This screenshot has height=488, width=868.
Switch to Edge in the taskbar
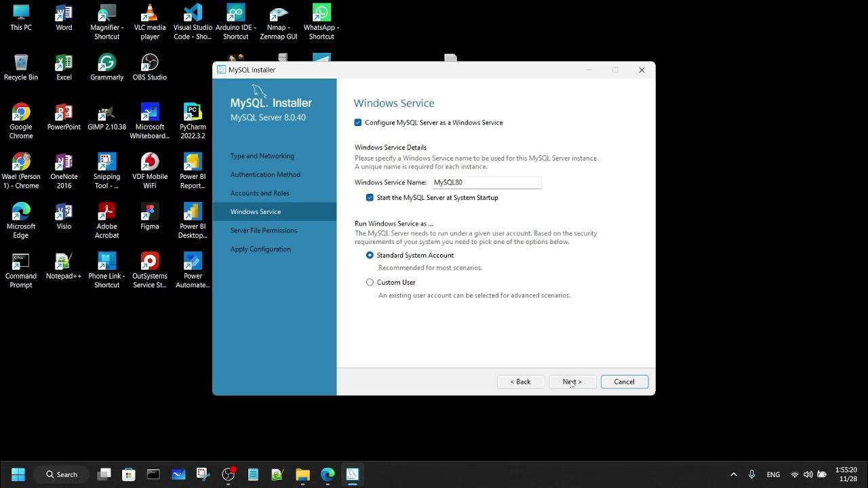328,474
